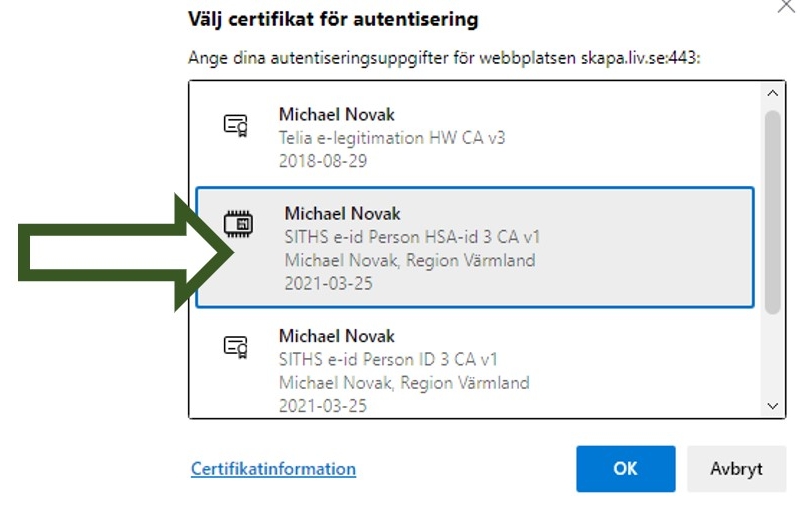Confirm selection with OK button
The width and height of the screenshot is (800, 506).
[626, 468]
